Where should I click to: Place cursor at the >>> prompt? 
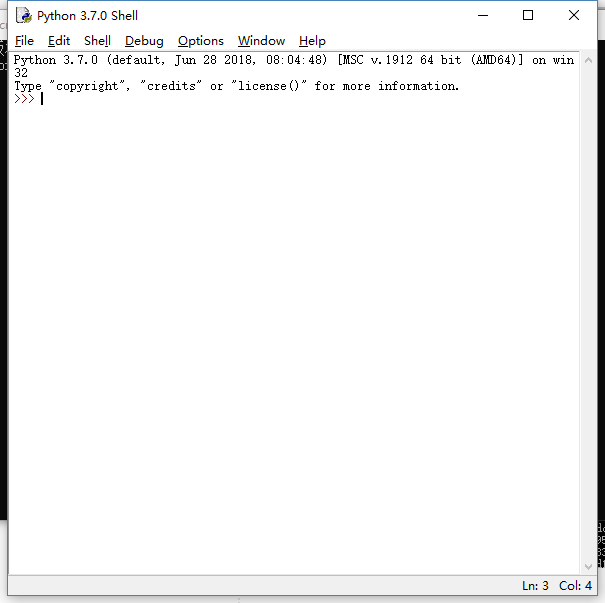coord(42,99)
